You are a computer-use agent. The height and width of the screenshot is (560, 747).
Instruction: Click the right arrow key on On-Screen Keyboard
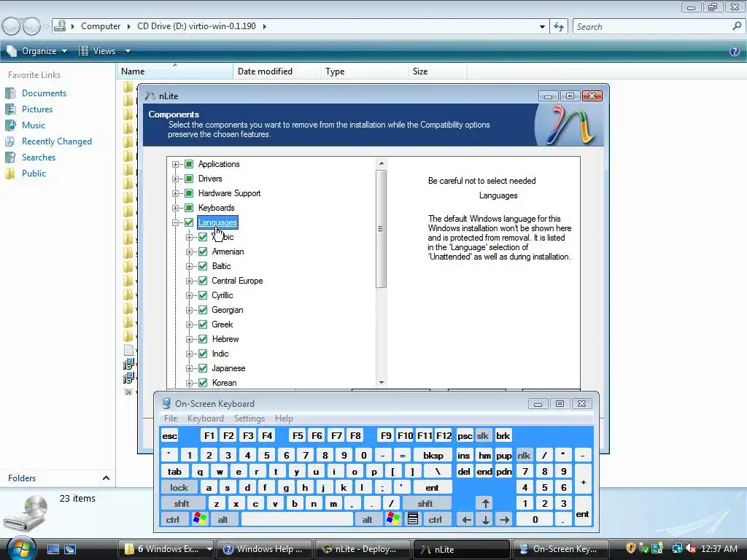505,519
